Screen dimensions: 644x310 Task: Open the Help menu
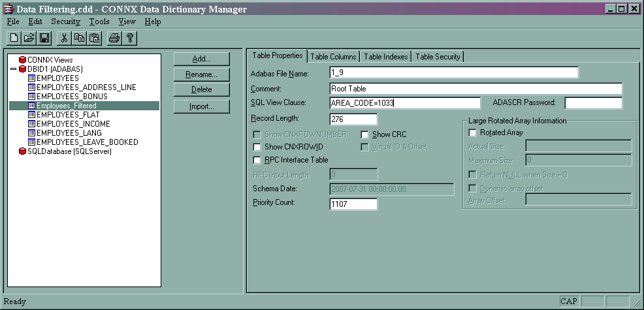click(152, 22)
